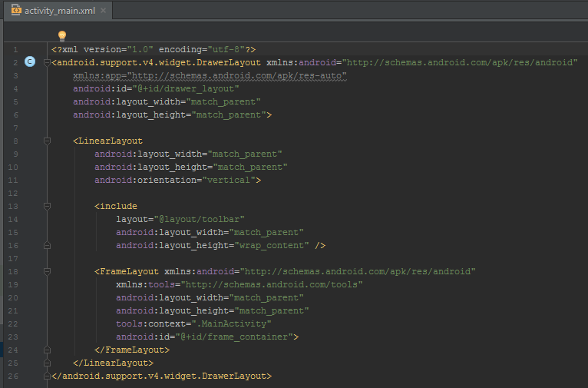
Task: Click line number 12 in the gutter
Action: pyautogui.click(x=13, y=194)
